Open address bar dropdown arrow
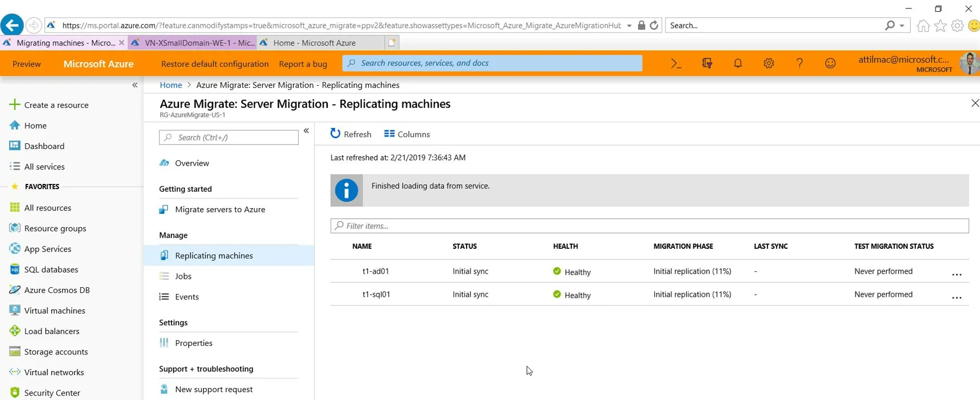 [629, 25]
